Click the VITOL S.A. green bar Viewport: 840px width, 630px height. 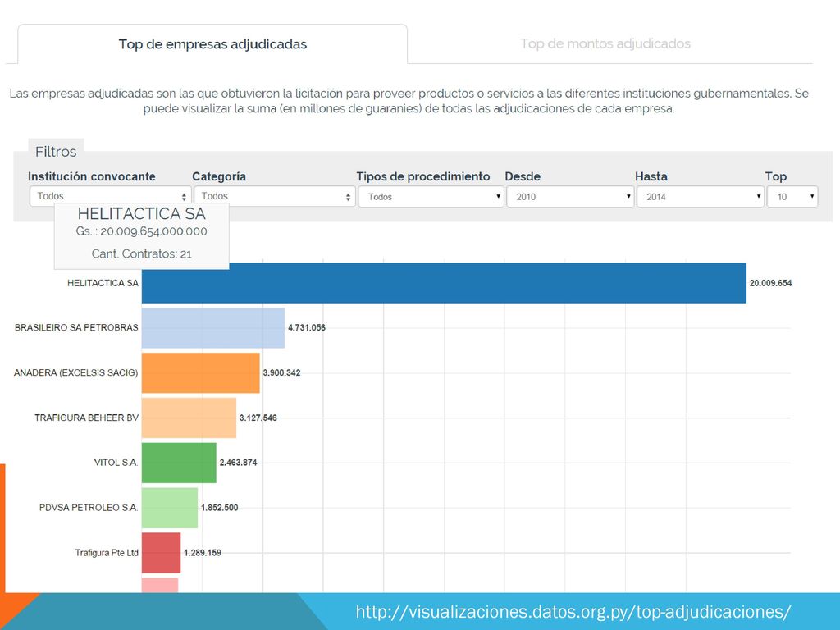coord(179,463)
